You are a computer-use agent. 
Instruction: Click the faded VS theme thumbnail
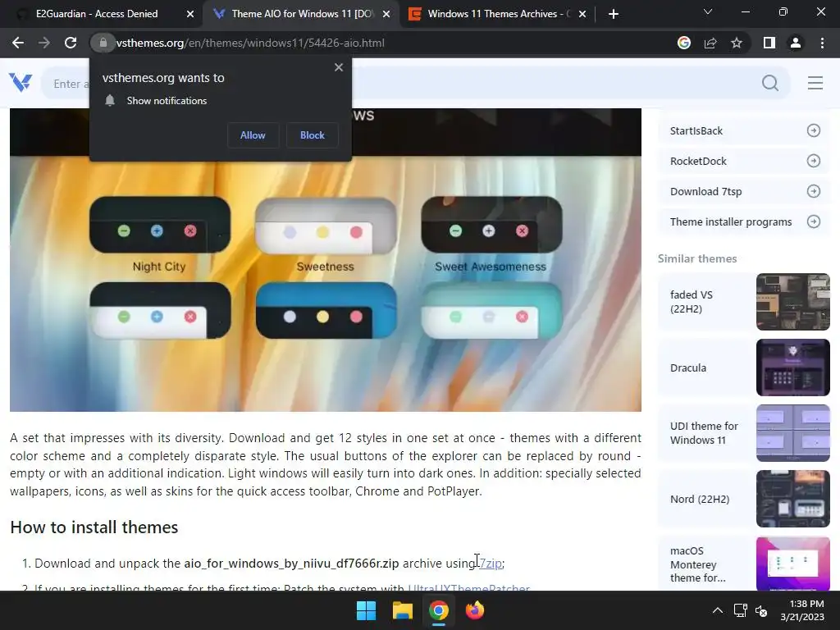[793, 302]
